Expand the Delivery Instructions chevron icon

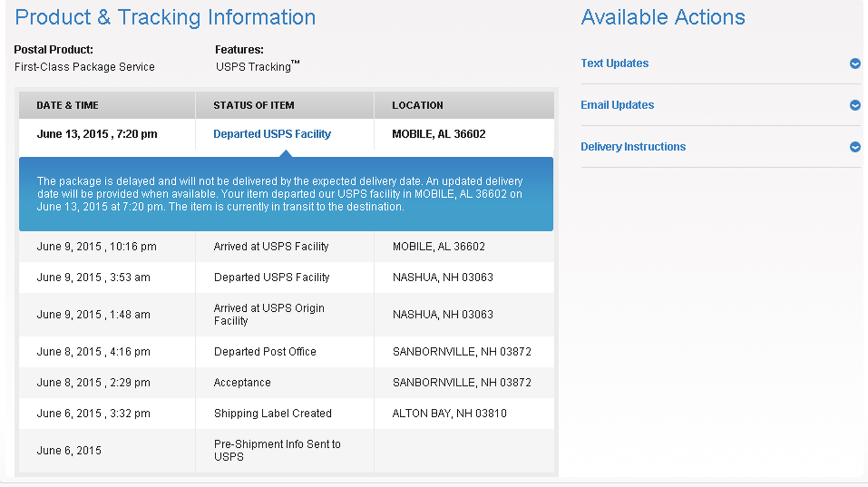(855, 147)
